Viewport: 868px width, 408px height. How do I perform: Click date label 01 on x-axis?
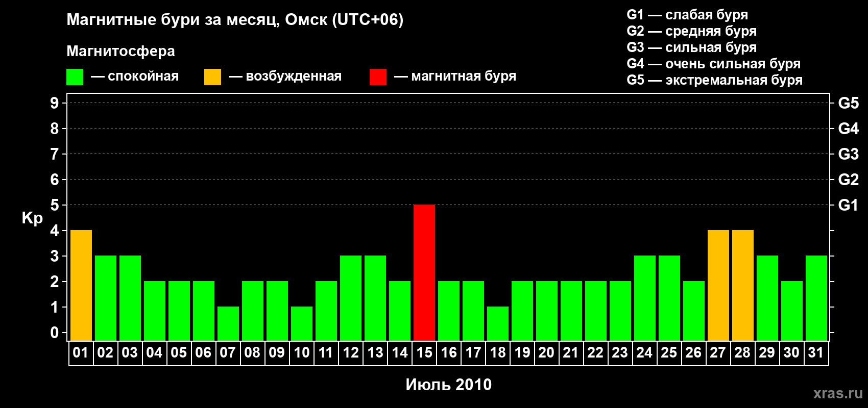(x=81, y=352)
